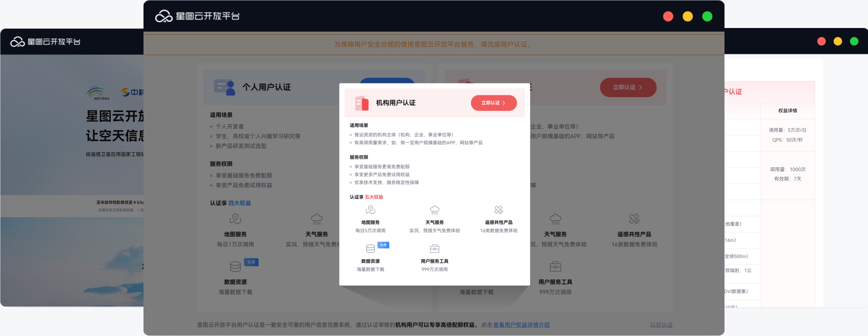Click the 天气服务 cloud icon in white popup
Screen dimensions: 868x336
434,210
